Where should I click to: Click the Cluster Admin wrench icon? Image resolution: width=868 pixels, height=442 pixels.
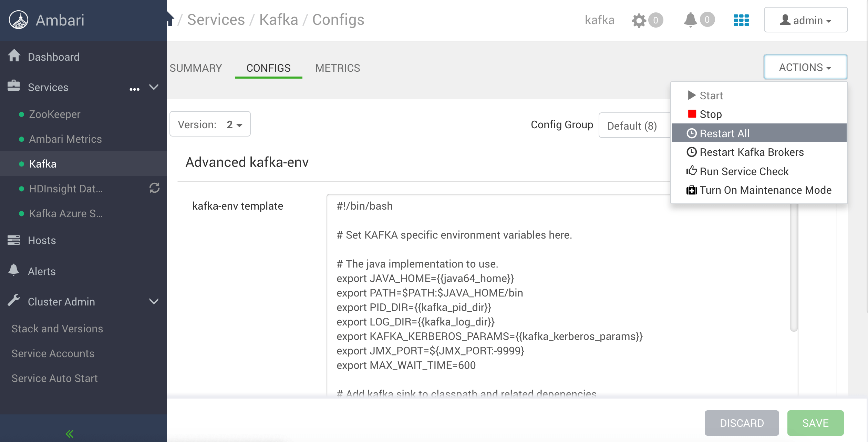[x=14, y=300]
